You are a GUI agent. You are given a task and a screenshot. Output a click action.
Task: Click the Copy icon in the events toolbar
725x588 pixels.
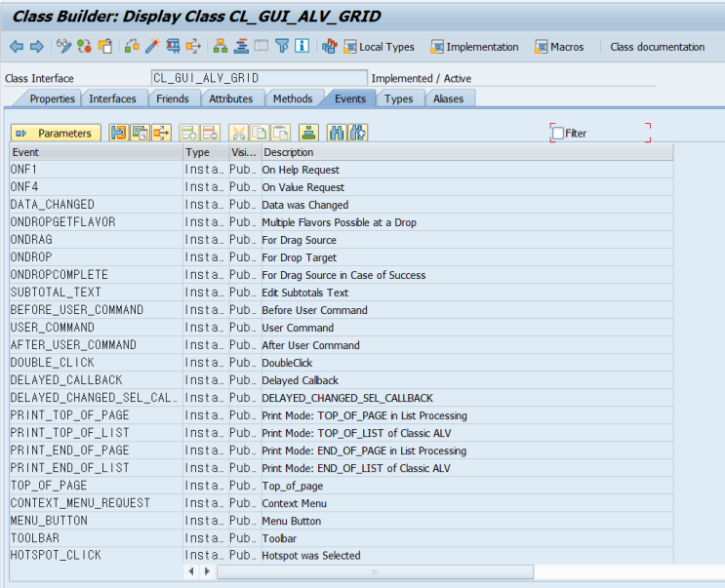[260, 133]
